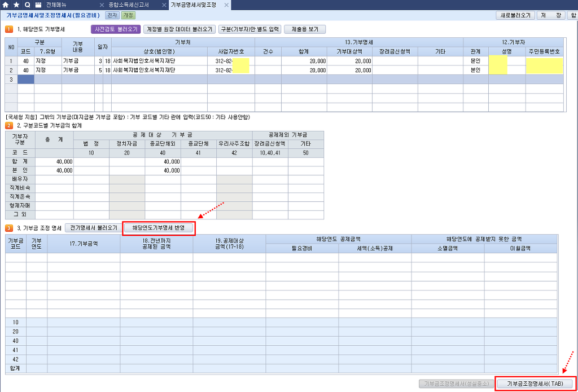The image size is (578, 392).
Task: Open 기부금조정명세서(TAB) at bottom right
Action: (535, 384)
